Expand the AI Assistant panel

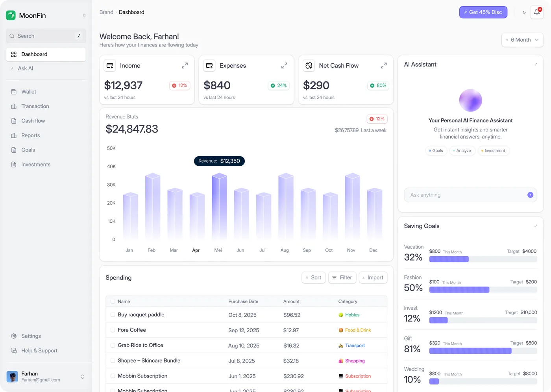coord(536,65)
